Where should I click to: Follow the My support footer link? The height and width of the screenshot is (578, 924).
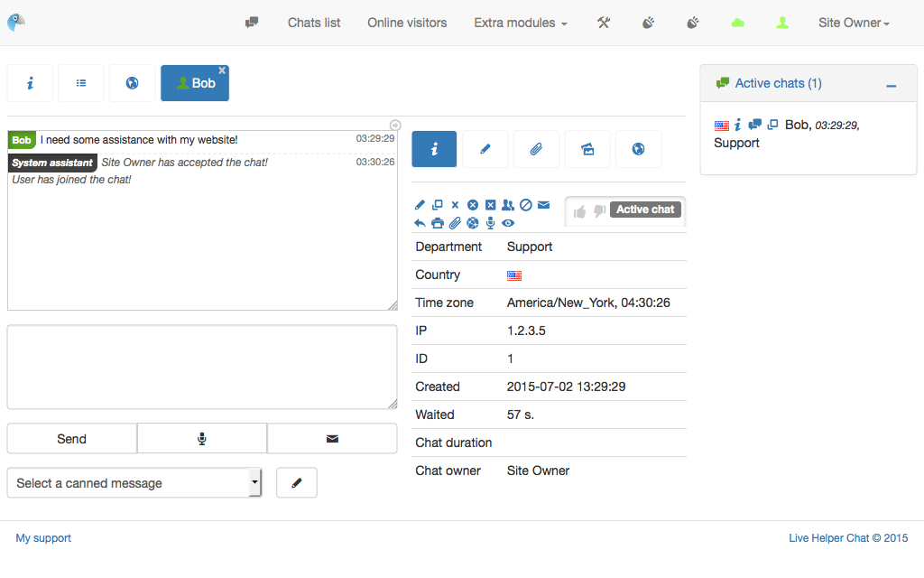43,538
